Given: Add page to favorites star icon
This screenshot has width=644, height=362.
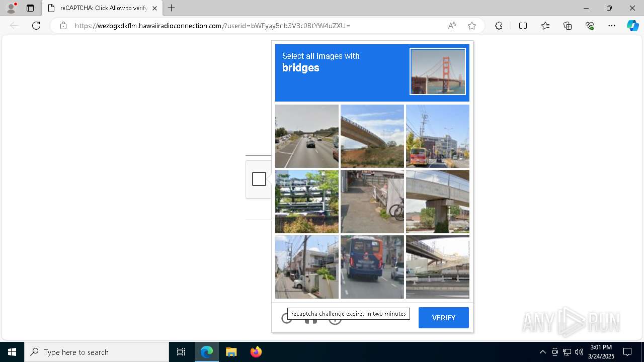Looking at the screenshot, I should (x=472, y=26).
